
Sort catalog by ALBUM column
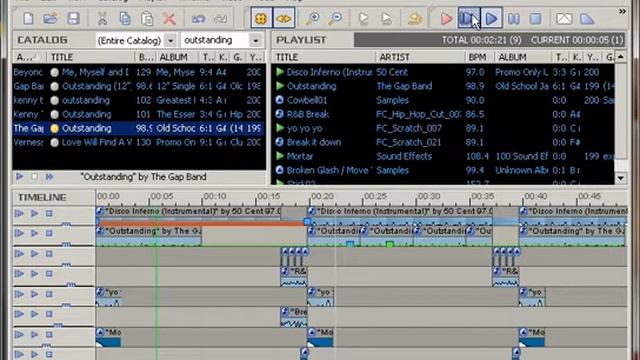pos(178,57)
